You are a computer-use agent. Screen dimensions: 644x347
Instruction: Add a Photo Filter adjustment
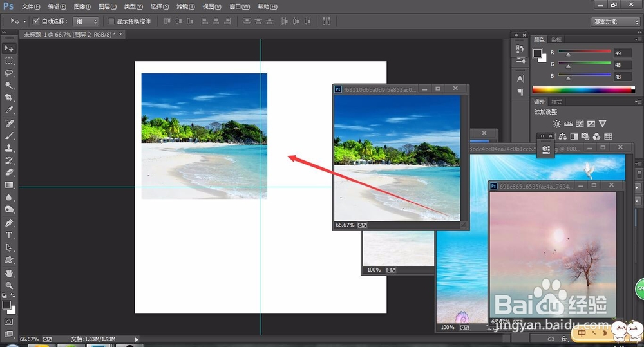click(585, 136)
